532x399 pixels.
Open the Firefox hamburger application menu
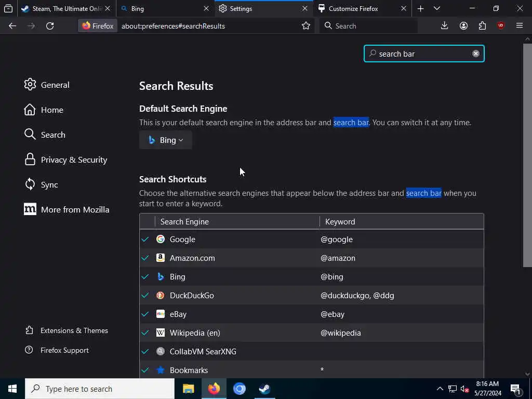(520, 26)
